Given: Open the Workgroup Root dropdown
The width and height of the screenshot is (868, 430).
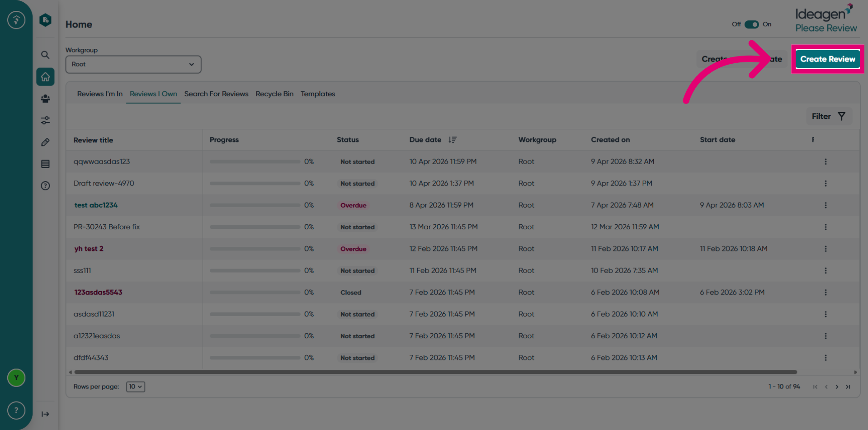Looking at the screenshot, I should 133,64.
